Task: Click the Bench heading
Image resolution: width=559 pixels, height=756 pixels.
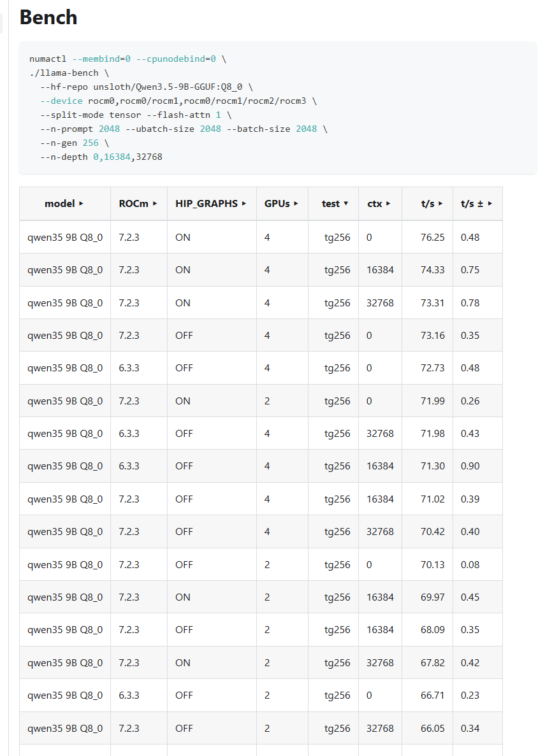Action: 48,17
